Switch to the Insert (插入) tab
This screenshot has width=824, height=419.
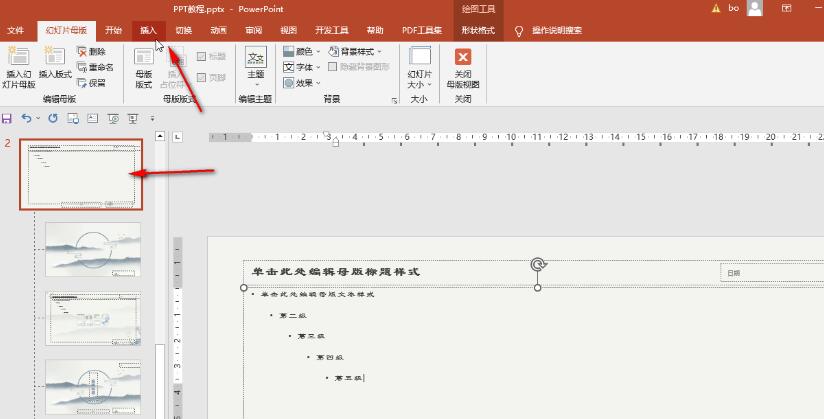tap(148, 31)
